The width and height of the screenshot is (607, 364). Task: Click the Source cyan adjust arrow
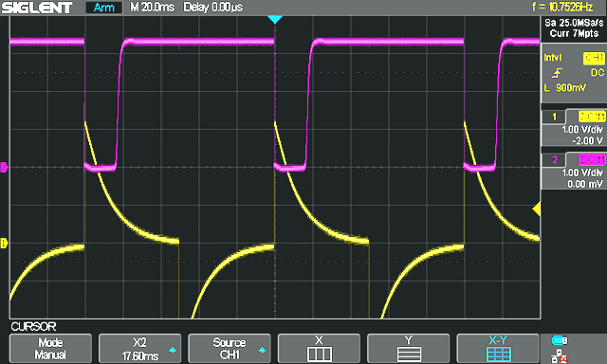point(262,350)
